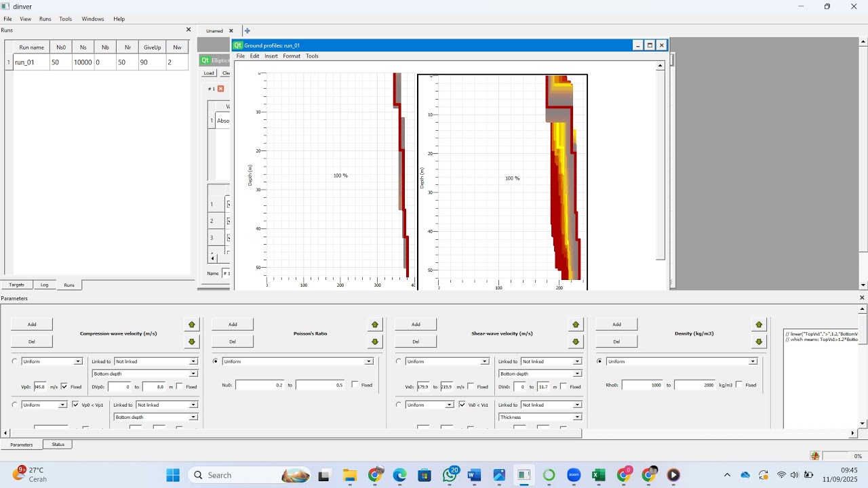The height and width of the screenshot is (488, 868).
Task: Click Shear-wave velocity green up arrow
Action: [576, 325]
